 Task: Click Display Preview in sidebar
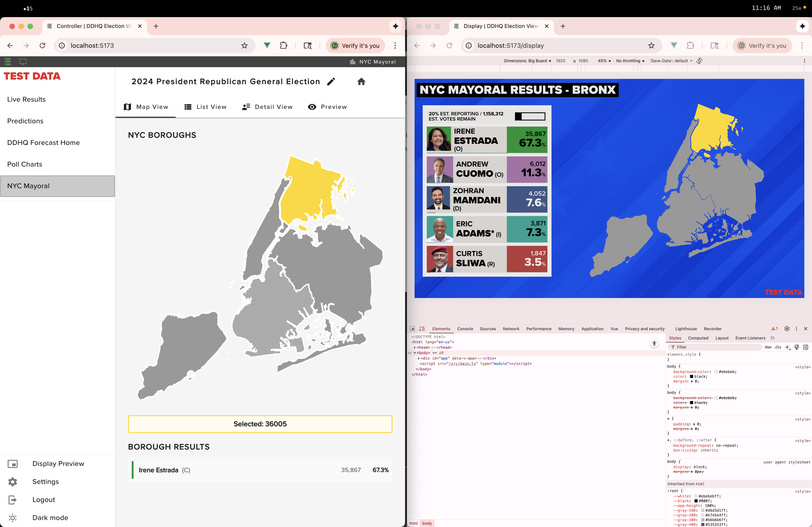58,464
